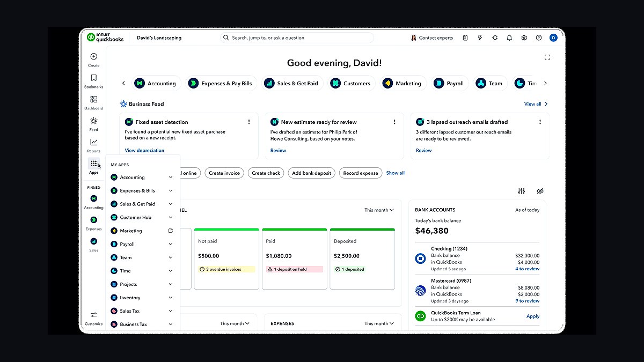The width and height of the screenshot is (644, 362).
Task: Expand Time in My Apps menu
Action: click(x=171, y=271)
